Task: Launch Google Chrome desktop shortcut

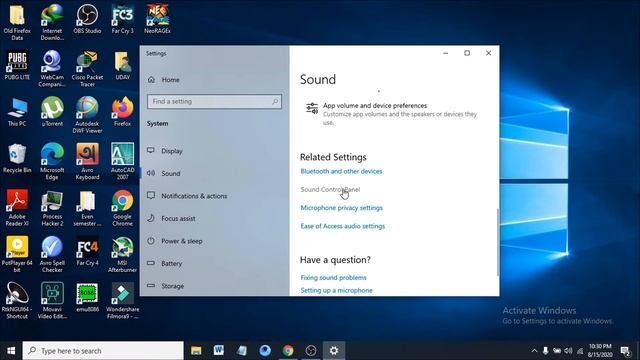Action: [122, 208]
